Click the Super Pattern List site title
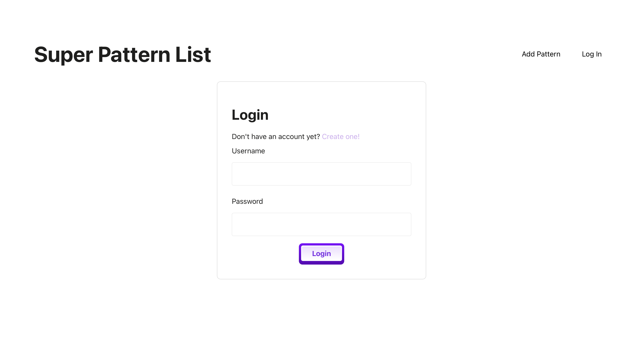This screenshot has height=352, width=644. [x=123, y=54]
